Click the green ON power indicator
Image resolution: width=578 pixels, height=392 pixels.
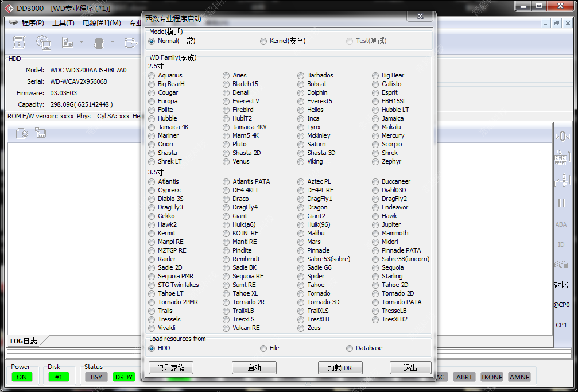point(22,377)
